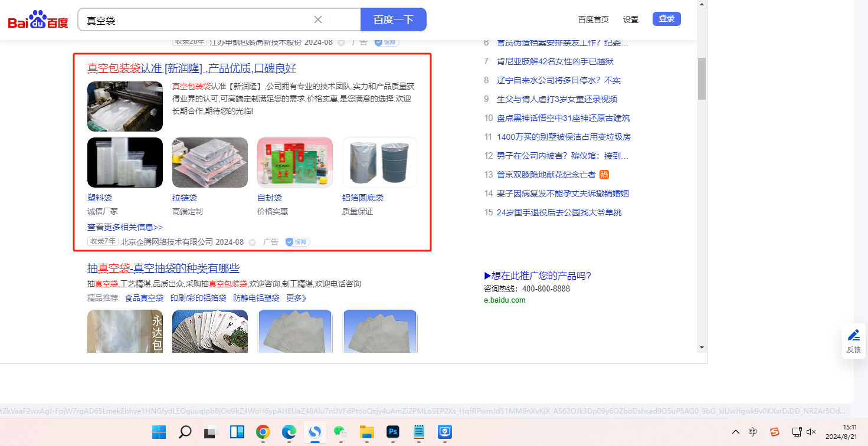Viewport: 868px width, 446px height.
Task: Open the Windows Start menu
Action: [159, 432]
